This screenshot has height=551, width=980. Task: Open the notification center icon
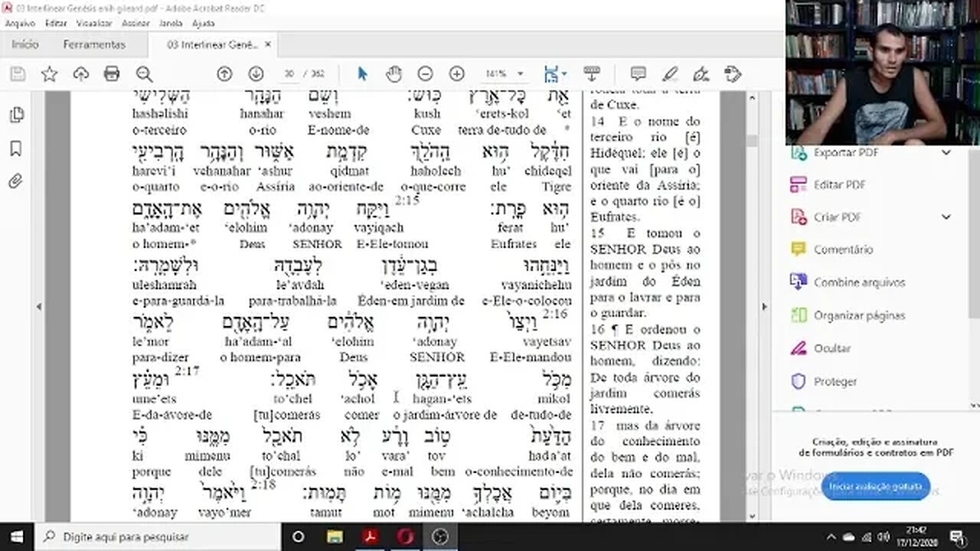coord(956,536)
